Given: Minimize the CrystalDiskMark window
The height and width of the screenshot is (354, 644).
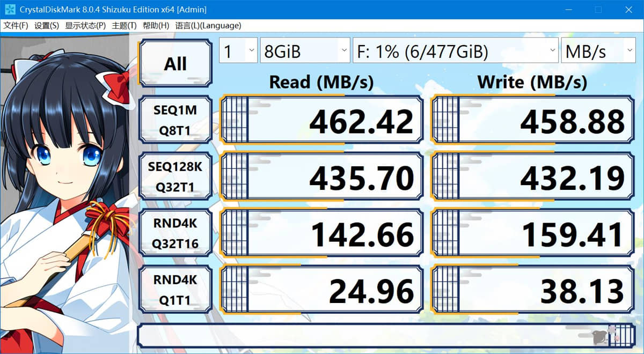Looking at the screenshot, I should pos(569,10).
